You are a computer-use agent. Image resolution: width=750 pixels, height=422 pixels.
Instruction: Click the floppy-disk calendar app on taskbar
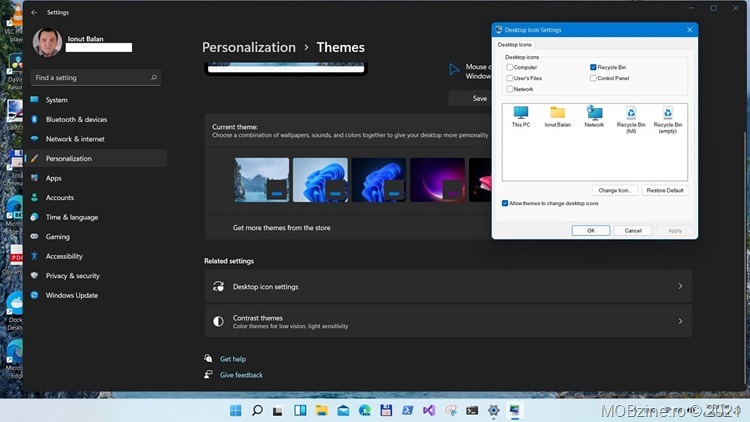pos(386,410)
